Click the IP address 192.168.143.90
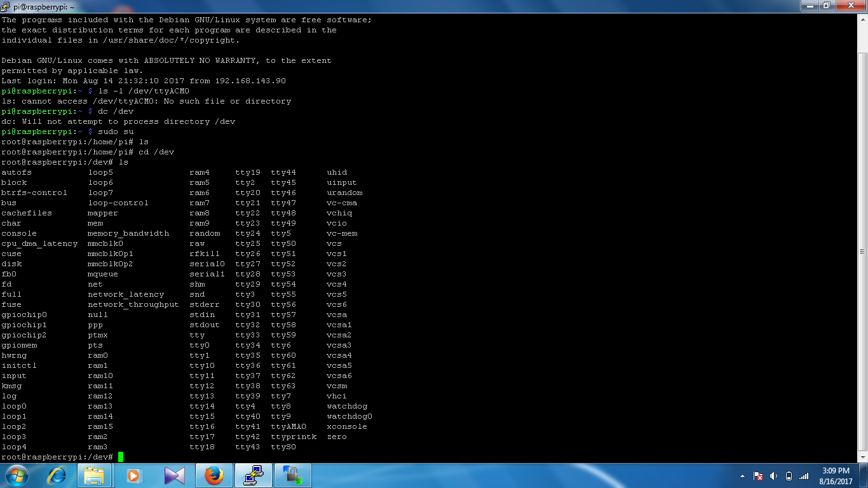Image resolution: width=868 pixels, height=488 pixels. click(250, 81)
